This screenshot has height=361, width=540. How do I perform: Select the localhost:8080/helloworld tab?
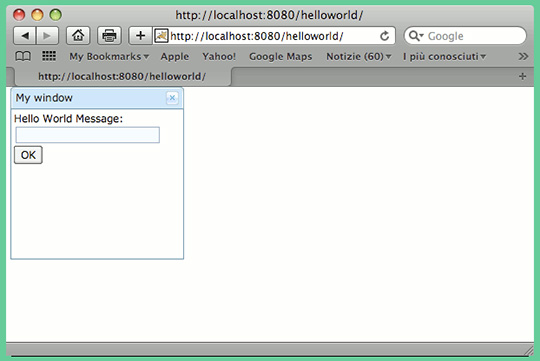(x=122, y=76)
